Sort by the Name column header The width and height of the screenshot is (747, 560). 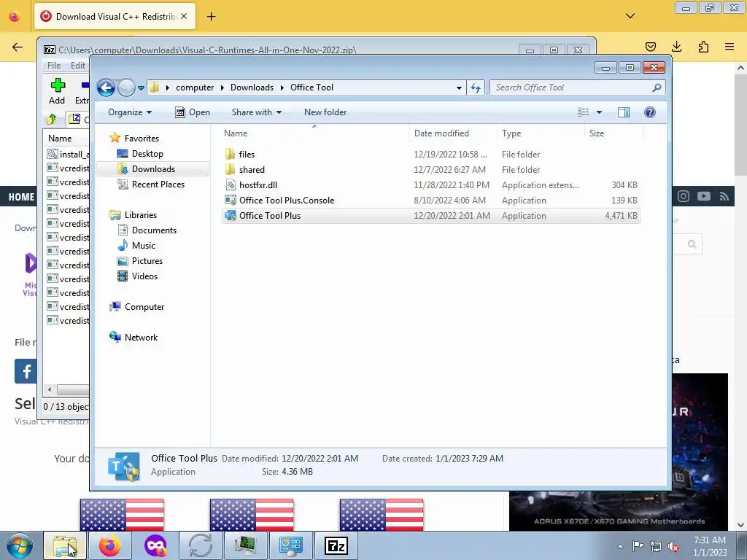point(314,133)
